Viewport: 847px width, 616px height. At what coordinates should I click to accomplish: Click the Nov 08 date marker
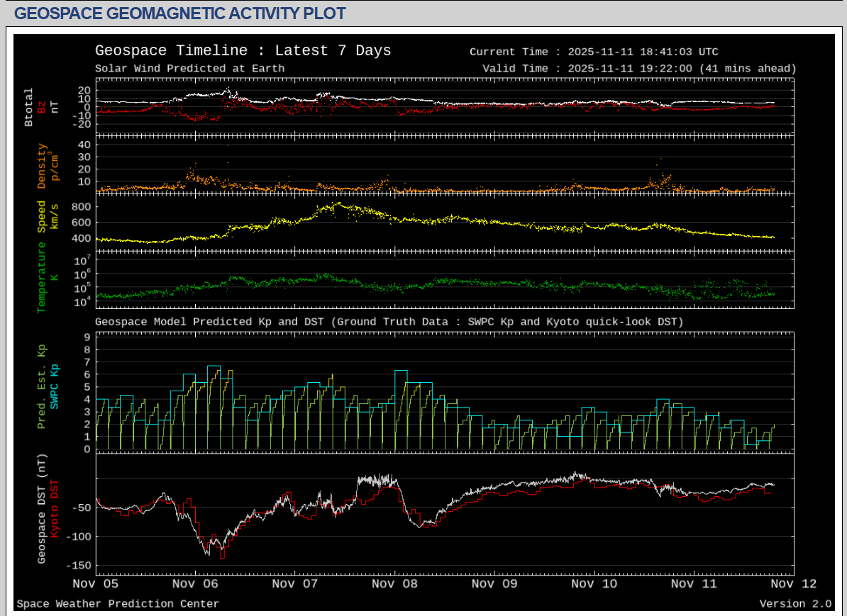pyautogui.click(x=395, y=584)
